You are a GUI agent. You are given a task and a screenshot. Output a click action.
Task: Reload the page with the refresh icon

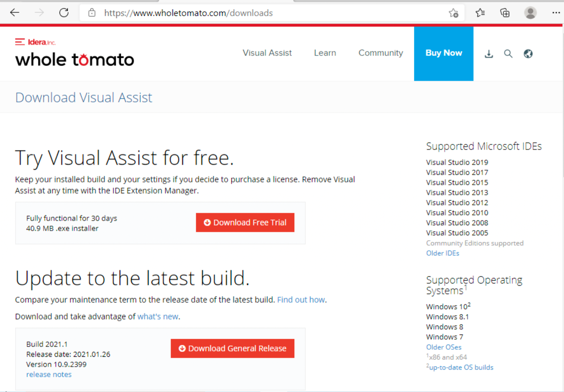pyautogui.click(x=64, y=13)
